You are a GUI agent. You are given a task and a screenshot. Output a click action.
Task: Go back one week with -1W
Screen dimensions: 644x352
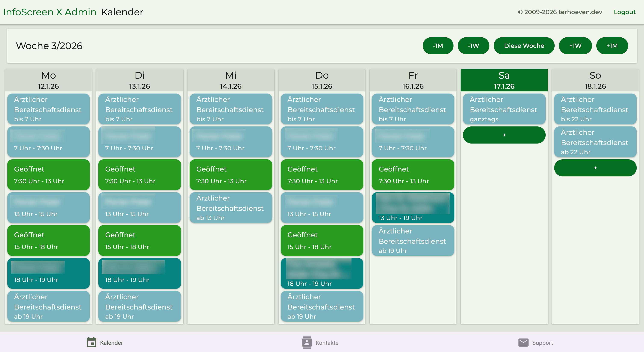coord(473,46)
